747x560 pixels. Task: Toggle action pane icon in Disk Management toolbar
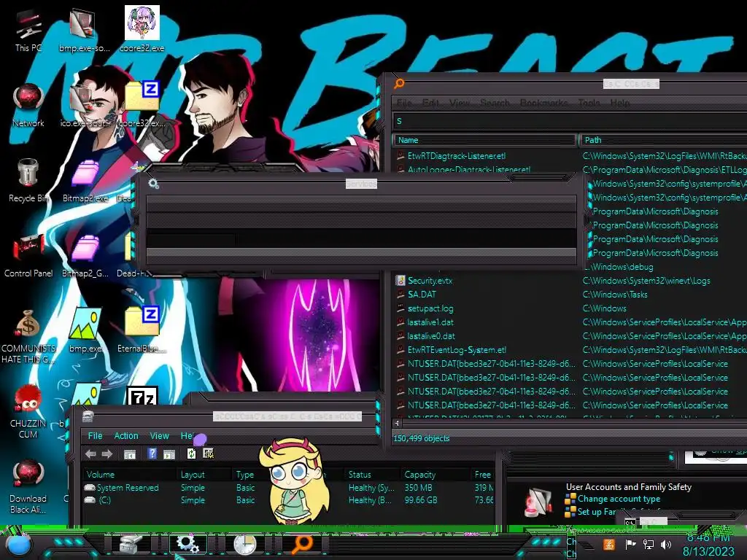[x=169, y=454]
